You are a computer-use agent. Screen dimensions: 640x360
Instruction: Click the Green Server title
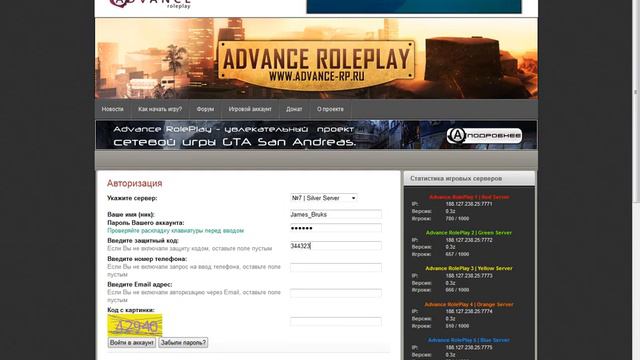coord(469,233)
